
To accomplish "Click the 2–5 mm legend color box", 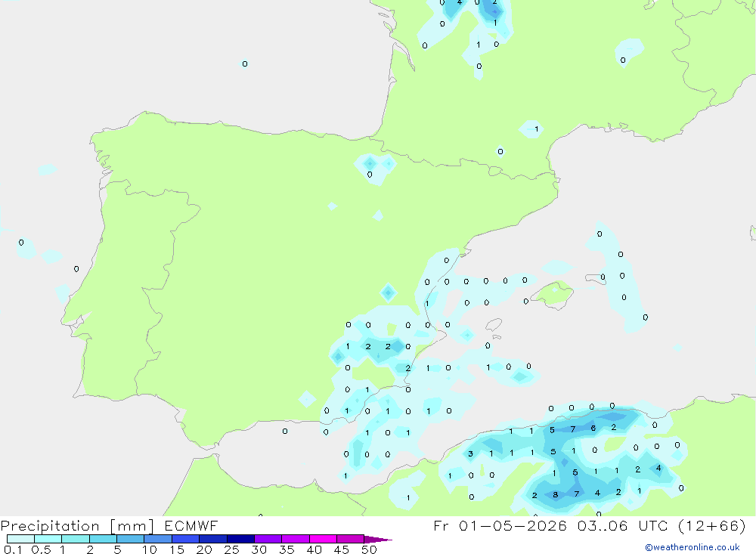I will click(x=103, y=539).
